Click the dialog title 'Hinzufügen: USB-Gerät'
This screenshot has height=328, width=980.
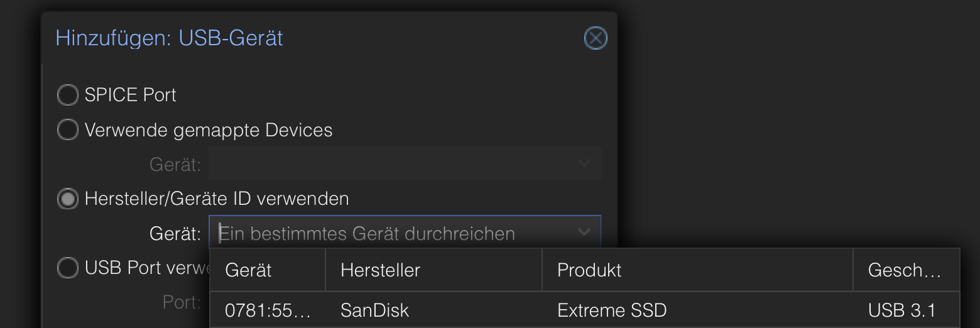point(169,38)
